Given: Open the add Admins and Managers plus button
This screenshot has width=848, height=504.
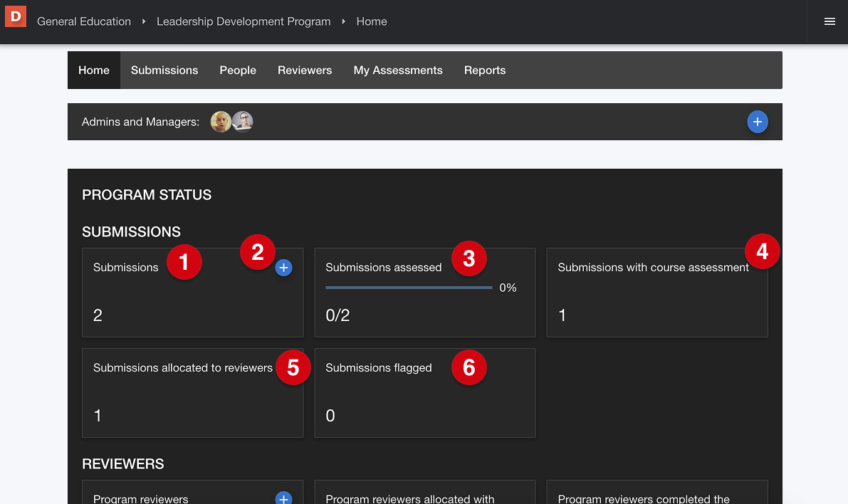Looking at the screenshot, I should (757, 122).
